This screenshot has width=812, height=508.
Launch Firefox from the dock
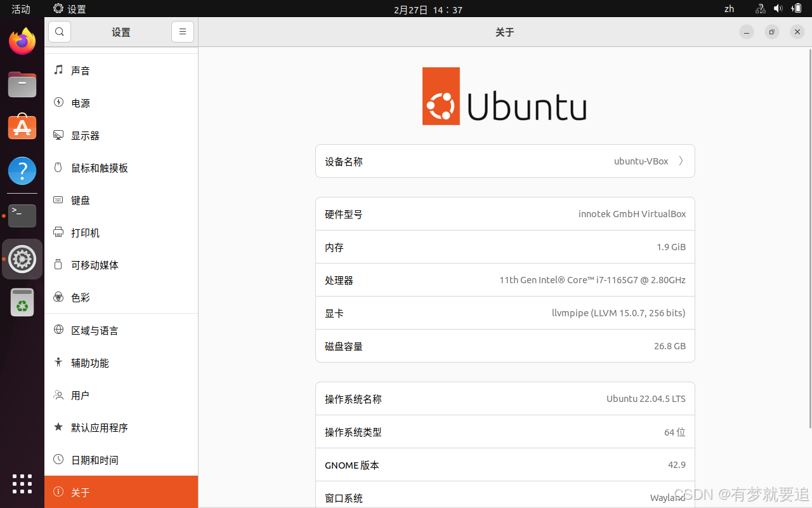[x=22, y=41]
